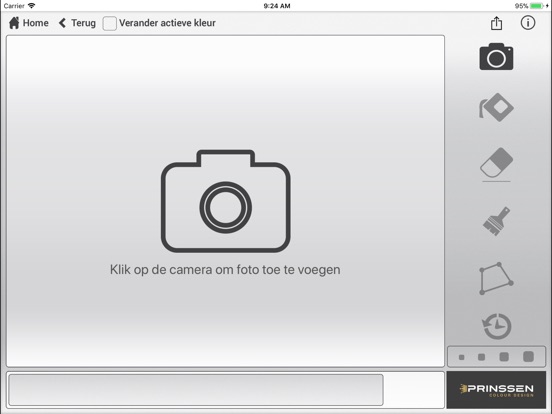This screenshot has height=414, width=552.
Task: Select the paintbrush tool
Action: [x=496, y=221]
